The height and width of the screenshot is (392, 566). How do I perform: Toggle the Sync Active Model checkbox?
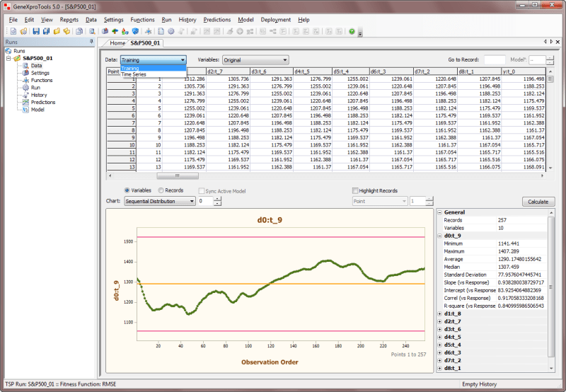202,191
